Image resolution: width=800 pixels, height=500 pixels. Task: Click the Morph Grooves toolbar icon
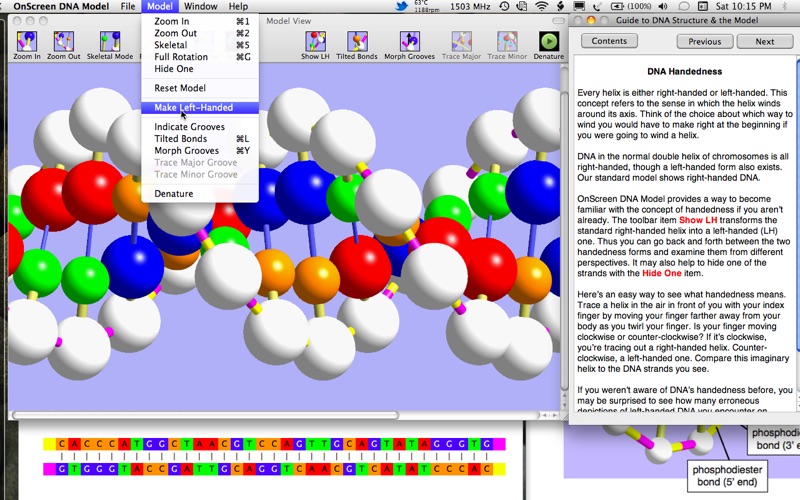pos(409,45)
